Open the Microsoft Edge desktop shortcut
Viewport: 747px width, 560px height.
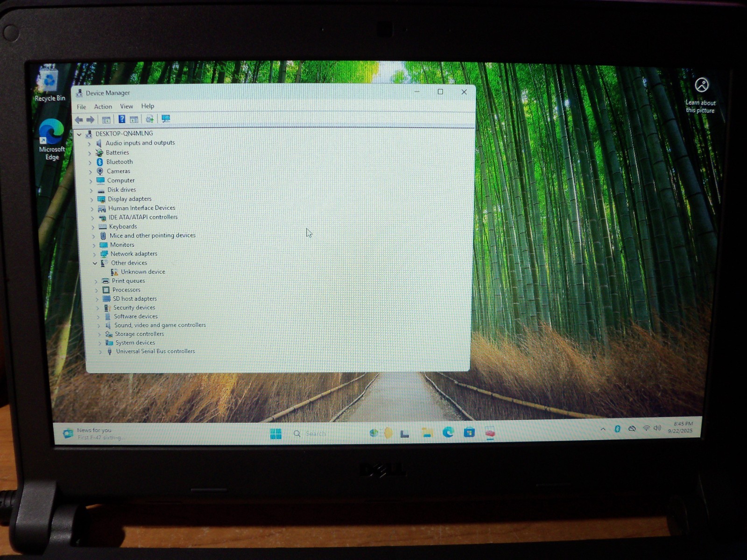click(52, 139)
